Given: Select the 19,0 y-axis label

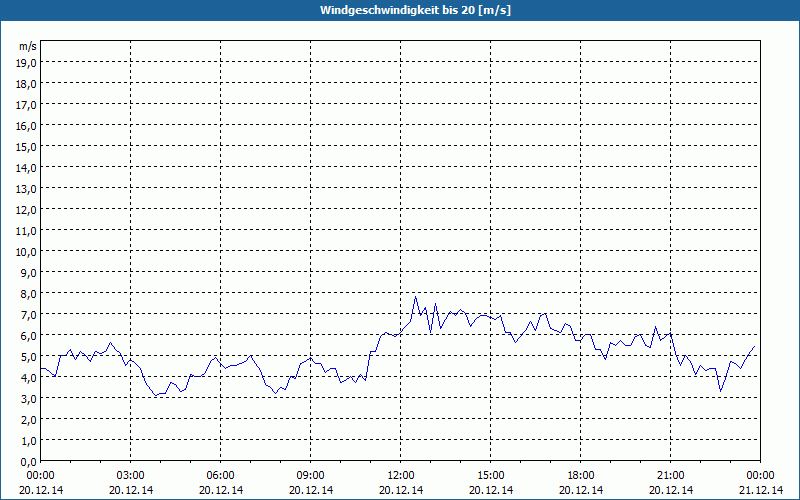Looking at the screenshot, I should pyautogui.click(x=27, y=62).
